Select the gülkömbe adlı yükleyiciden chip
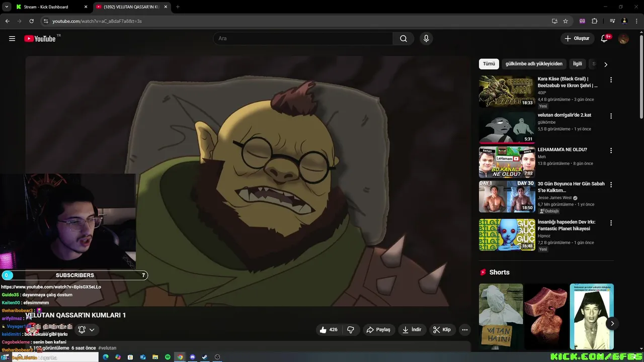The width and height of the screenshot is (644, 362). pyautogui.click(x=534, y=64)
